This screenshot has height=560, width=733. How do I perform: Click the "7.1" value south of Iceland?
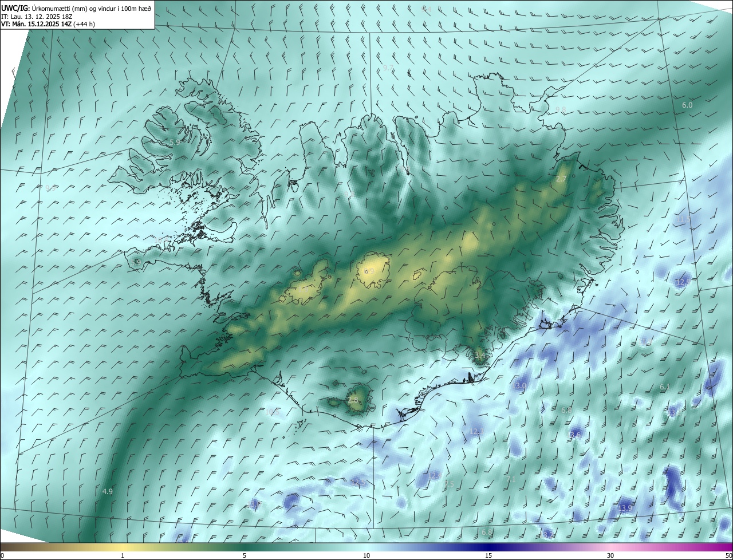pos(511,479)
